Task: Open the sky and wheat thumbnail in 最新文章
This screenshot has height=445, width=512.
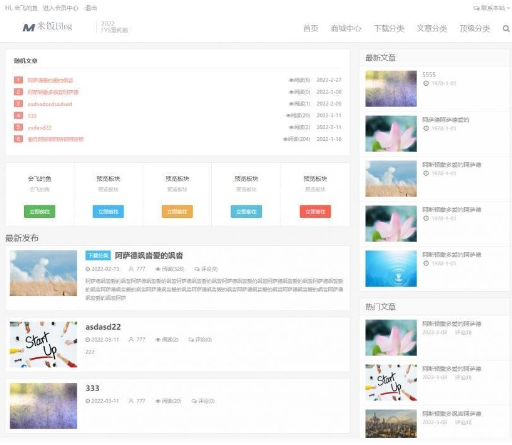Action: [x=391, y=179]
